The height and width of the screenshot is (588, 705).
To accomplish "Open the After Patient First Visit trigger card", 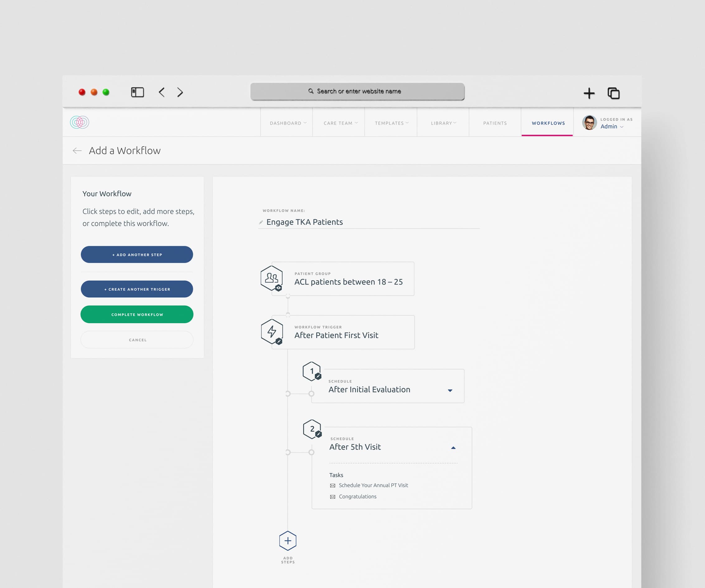I will [343, 332].
